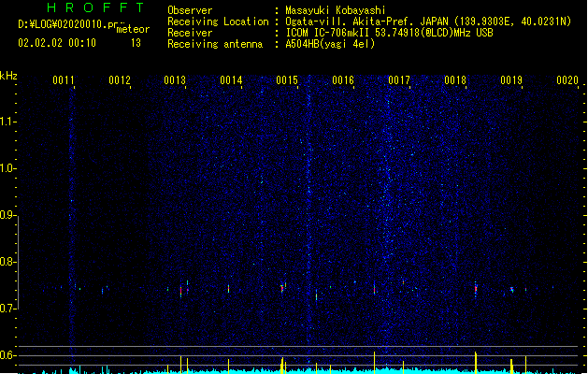Click the 0018 time marker

click(455, 80)
